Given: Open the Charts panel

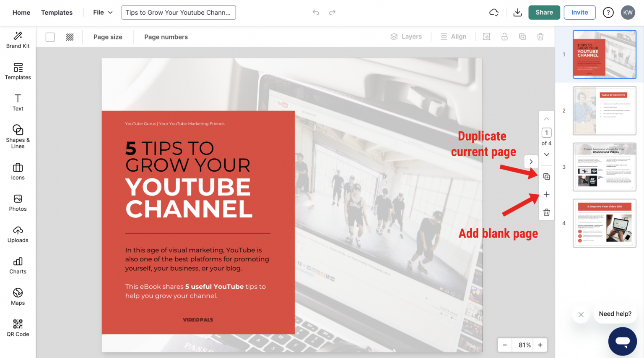Looking at the screenshot, I should click(x=18, y=266).
